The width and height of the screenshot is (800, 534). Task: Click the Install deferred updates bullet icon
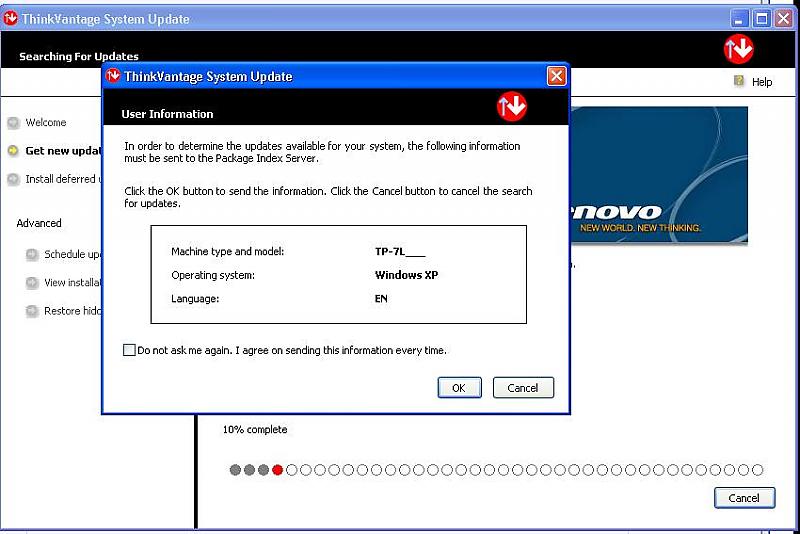13,179
